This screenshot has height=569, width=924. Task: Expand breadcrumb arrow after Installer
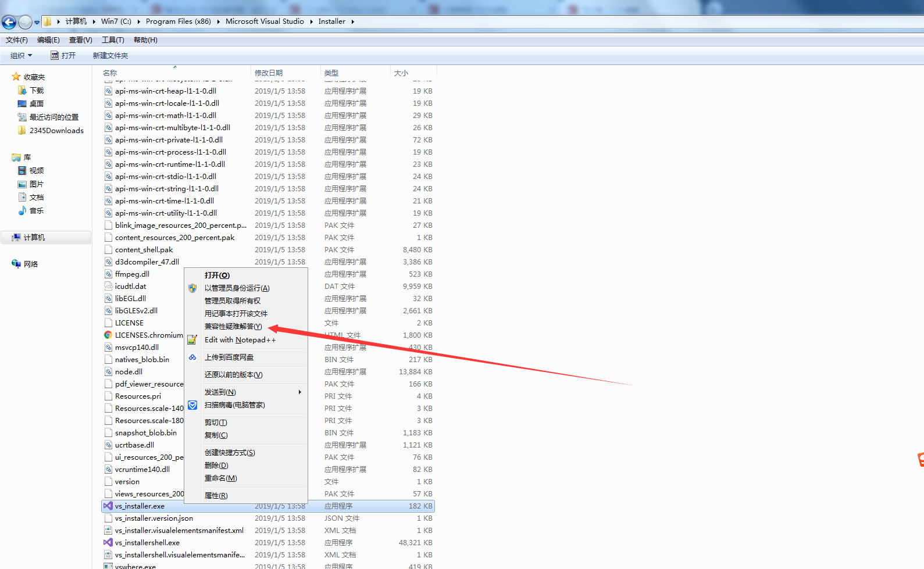click(x=352, y=22)
